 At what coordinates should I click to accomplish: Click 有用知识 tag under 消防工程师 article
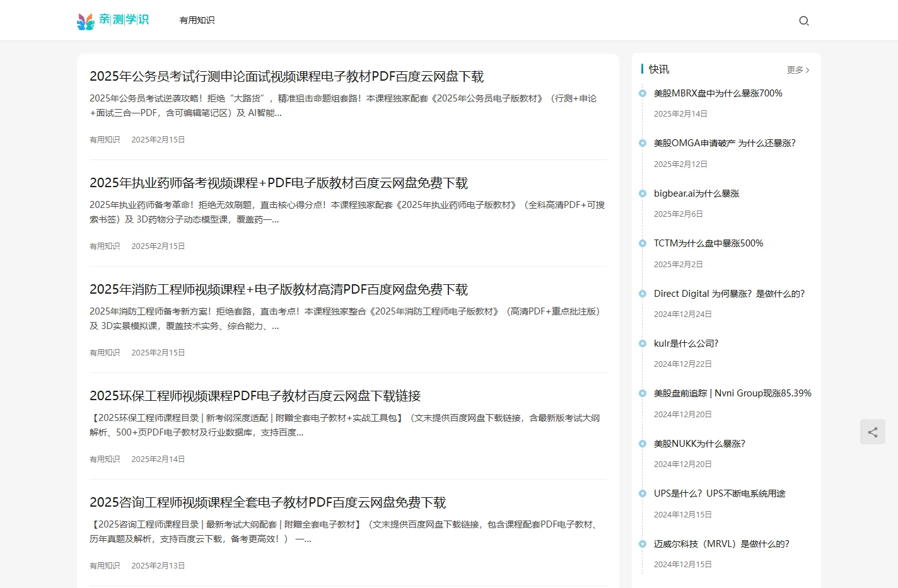pos(105,353)
